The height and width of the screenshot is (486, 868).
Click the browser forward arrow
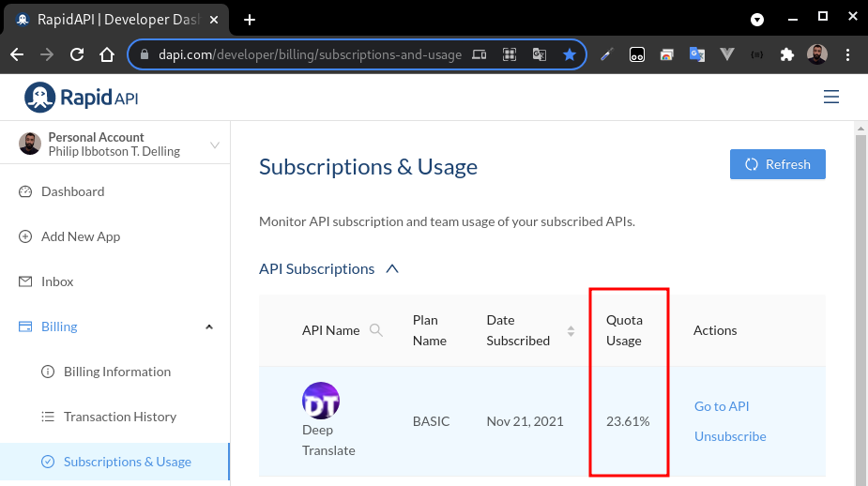(x=47, y=54)
